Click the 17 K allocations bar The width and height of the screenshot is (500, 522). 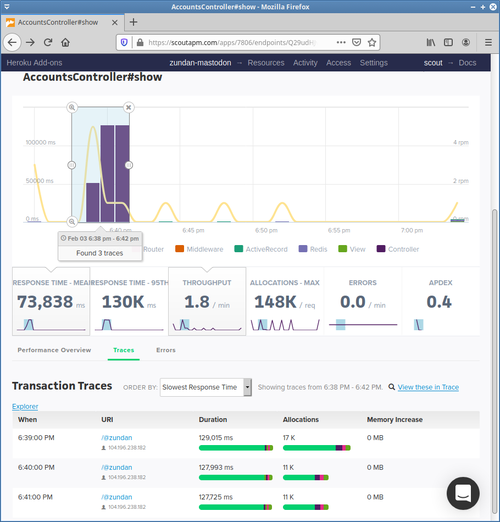click(x=316, y=448)
